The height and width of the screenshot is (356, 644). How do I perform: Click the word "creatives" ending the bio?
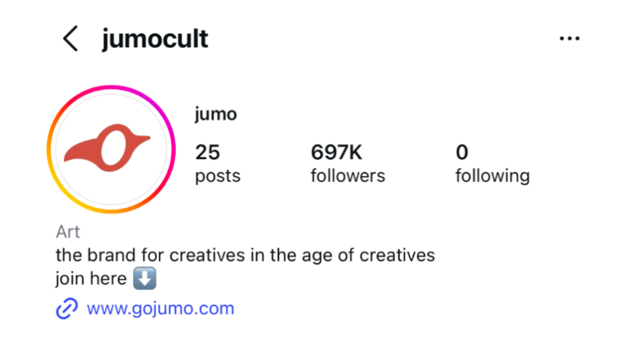pos(397,255)
